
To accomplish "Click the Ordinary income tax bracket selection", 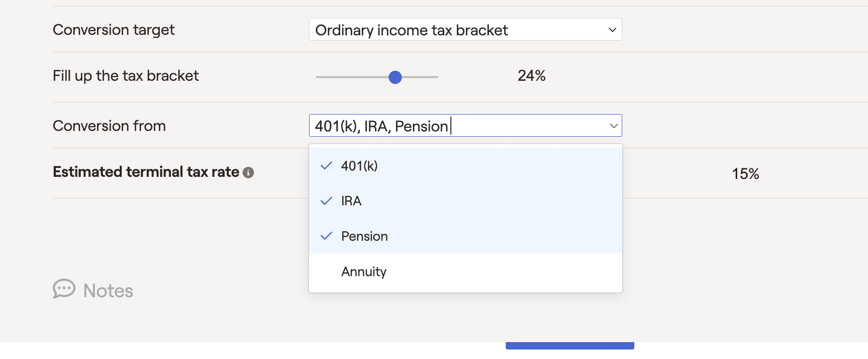I will [x=411, y=30].
